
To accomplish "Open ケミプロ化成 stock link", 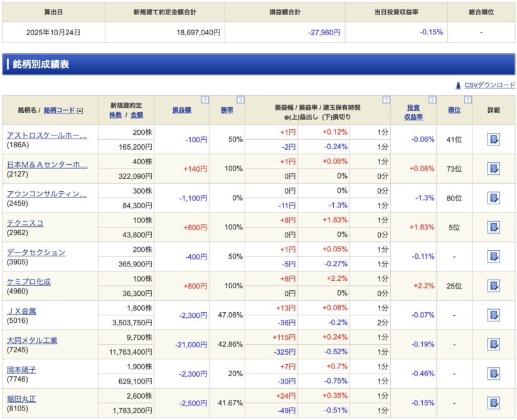I will pyautogui.click(x=29, y=281).
